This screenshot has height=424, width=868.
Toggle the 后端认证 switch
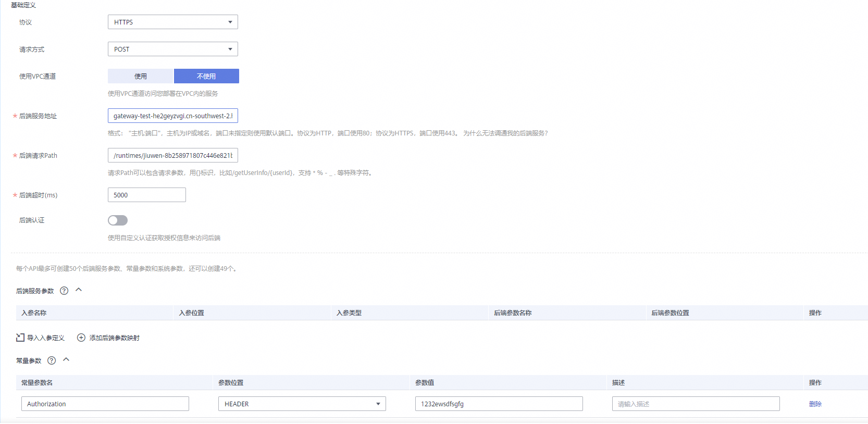click(x=118, y=220)
